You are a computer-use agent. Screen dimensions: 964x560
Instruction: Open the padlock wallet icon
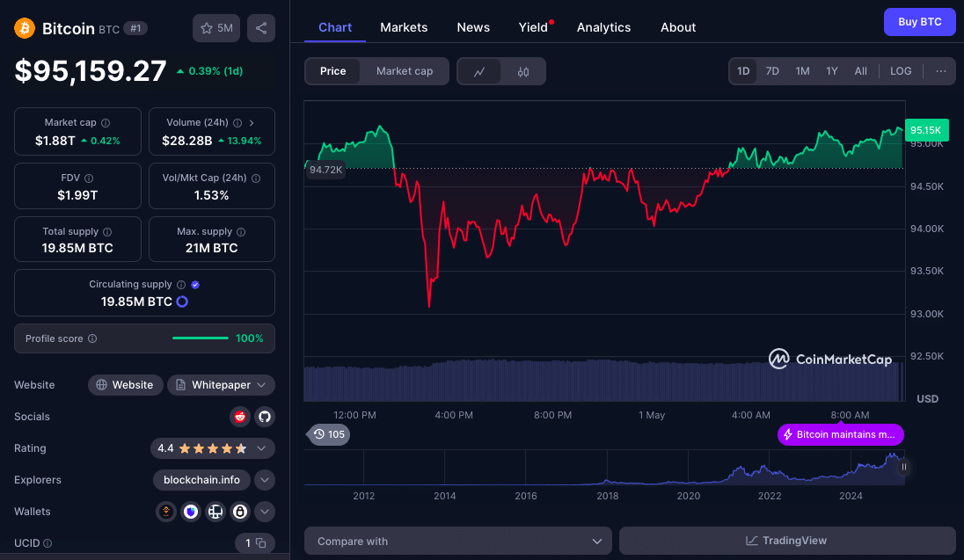click(x=240, y=512)
